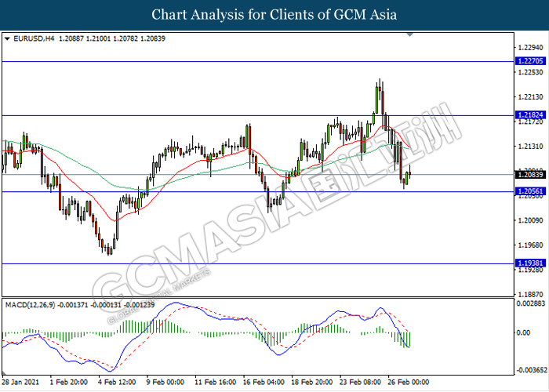This screenshot has height=392, width=549.
Task: Click the 26 Feb 00:00 time label
Action: 409,382
